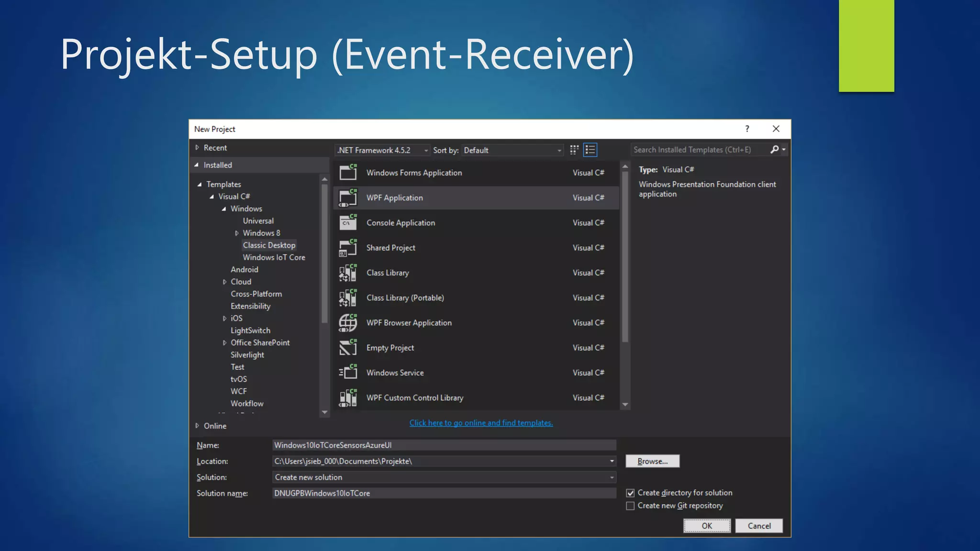Expand the Office SharePoint node

pyautogui.click(x=224, y=343)
